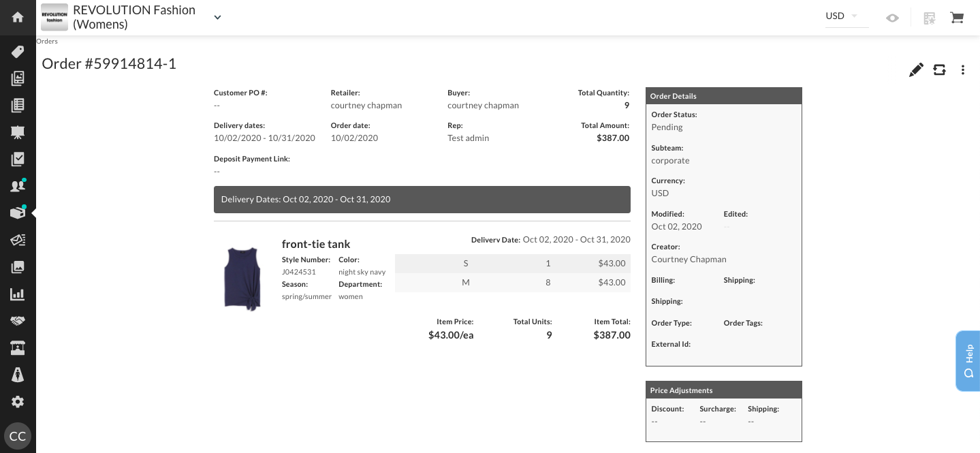Open the handshake connections sidebar icon
This screenshot has width=980, height=453.
[18, 321]
